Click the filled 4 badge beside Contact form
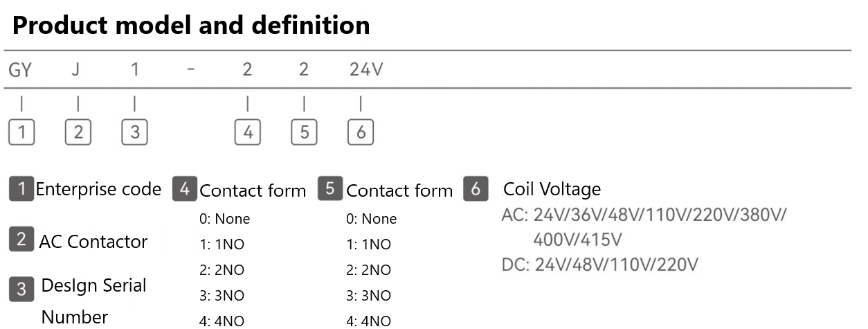Viewport: 868px width, 329px height. point(184,190)
